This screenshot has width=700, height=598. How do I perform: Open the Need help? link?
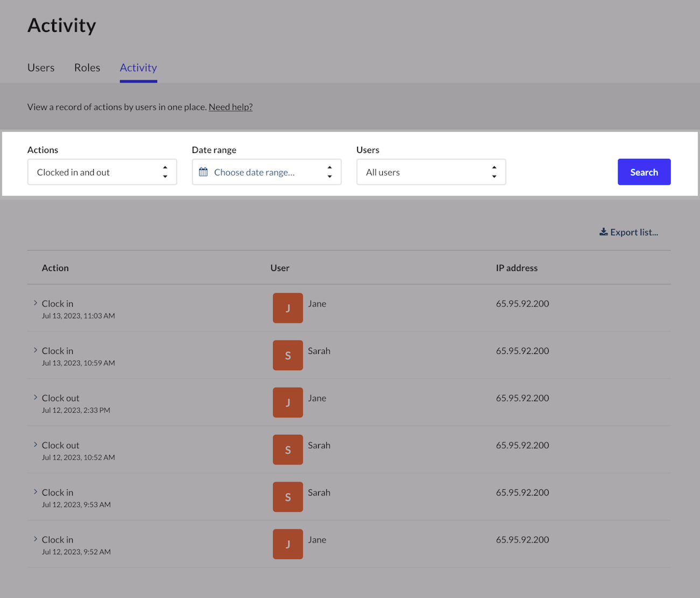pos(230,107)
